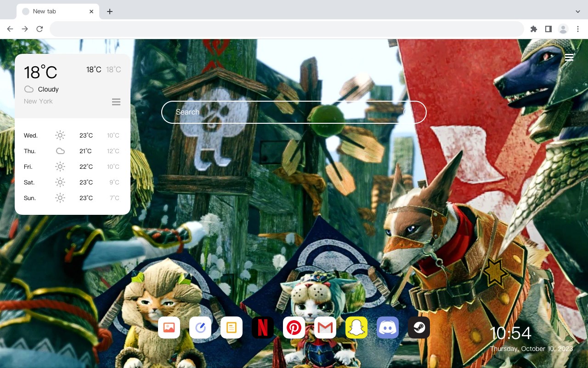Image resolution: width=588 pixels, height=368 pixels.
Task: Click the Cloudy condition label
Action: [48, 89]
